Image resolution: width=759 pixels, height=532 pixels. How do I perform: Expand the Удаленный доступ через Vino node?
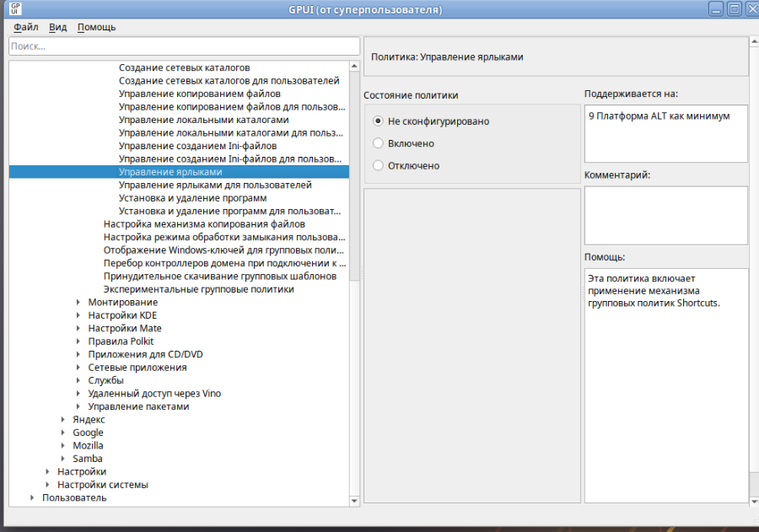(x=78, y=394)
